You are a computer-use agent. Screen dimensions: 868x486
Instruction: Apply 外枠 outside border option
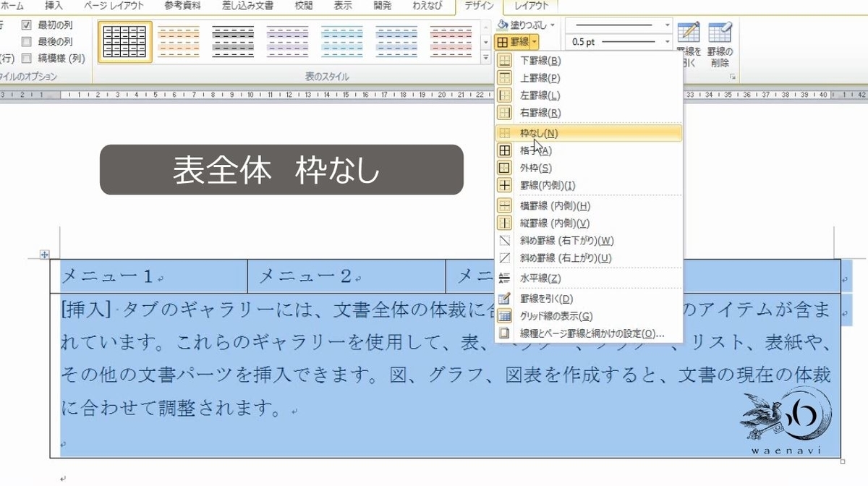coord(588,168)
